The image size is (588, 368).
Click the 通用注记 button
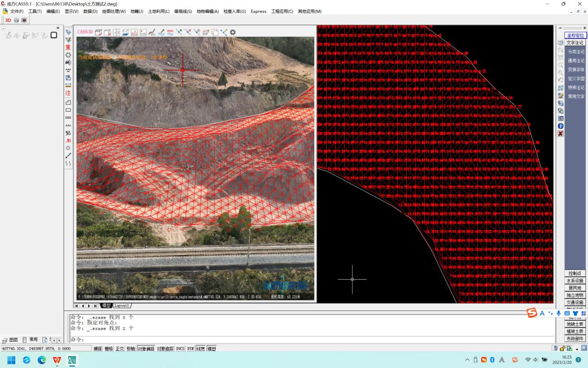[x=576, y=60]
